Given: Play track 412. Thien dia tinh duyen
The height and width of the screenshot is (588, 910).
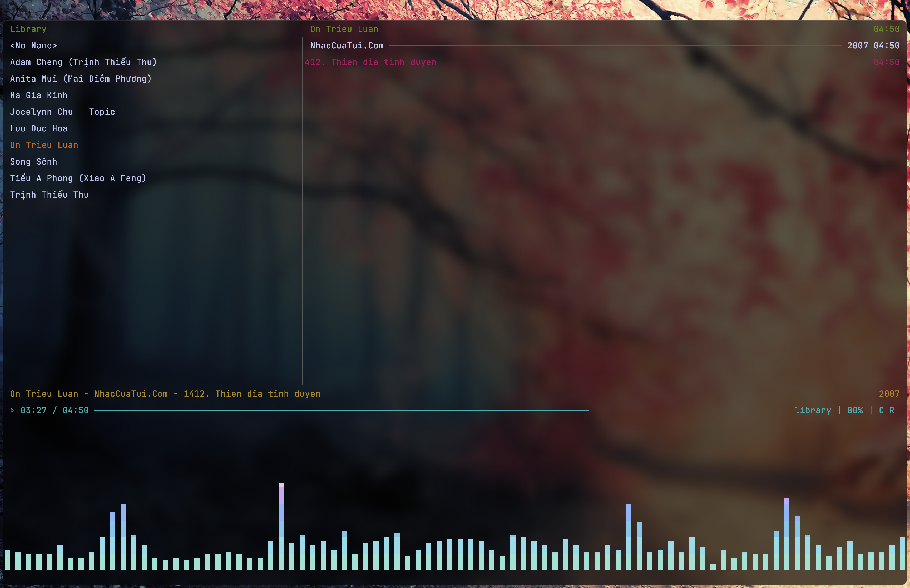Looking at the screenshot, I should pyautogui.click(x=370, y=62).
